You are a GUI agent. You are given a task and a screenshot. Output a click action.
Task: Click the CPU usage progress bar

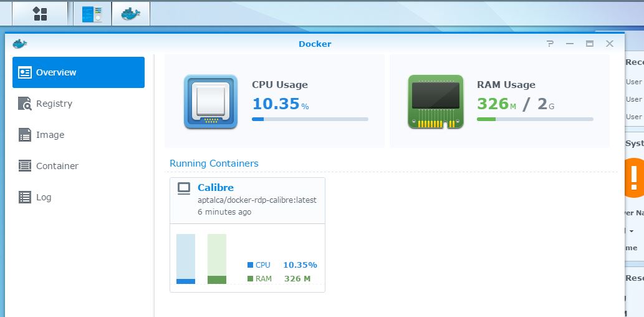(310, 119)
